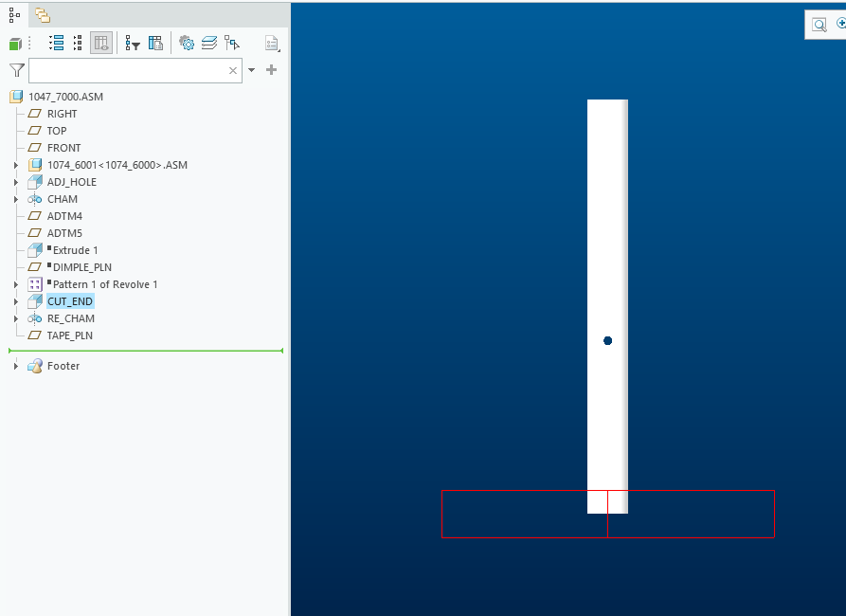Click the Expand All icon above the model tree
The image size is (846, 616).
[57, 43]
